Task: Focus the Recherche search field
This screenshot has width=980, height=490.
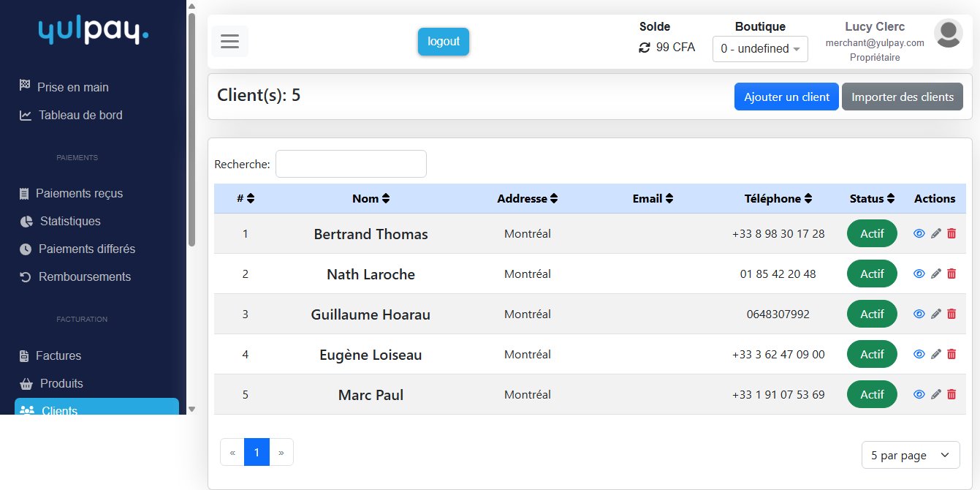Action: tap(351, 164)
